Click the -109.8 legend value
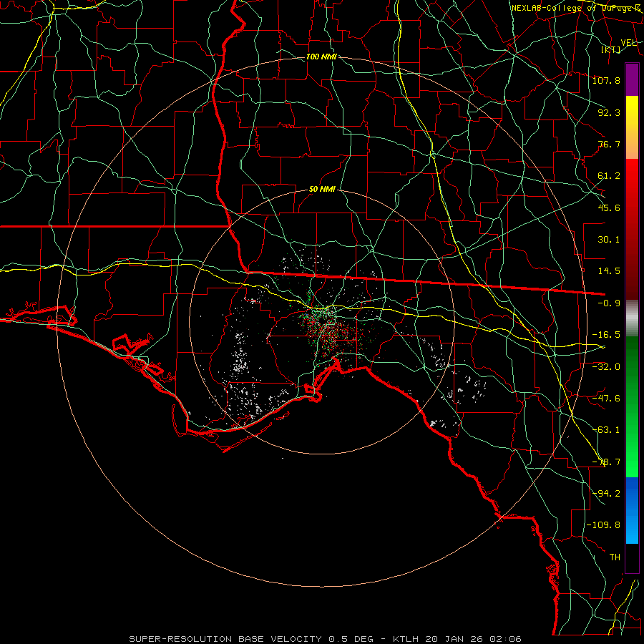644x644 pixels. (603, 525)
